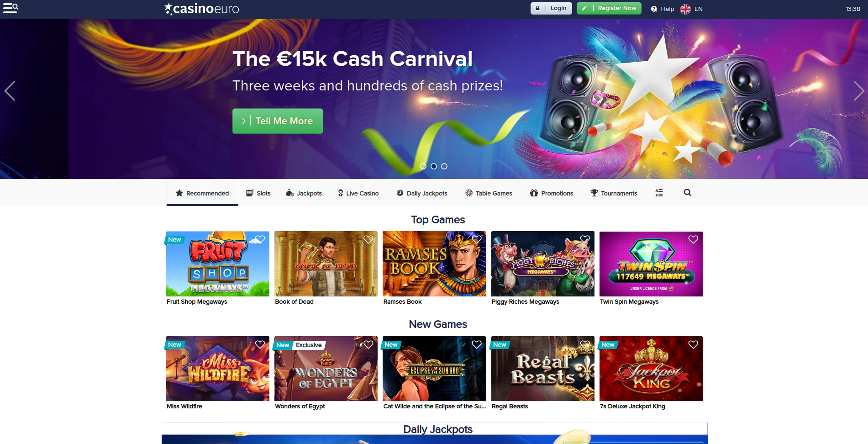Toggle favorite heart on Twin Spin Megaways
The width and height of the screenshot is (868, 444).
pyautogui.click(x=693, y=239)
